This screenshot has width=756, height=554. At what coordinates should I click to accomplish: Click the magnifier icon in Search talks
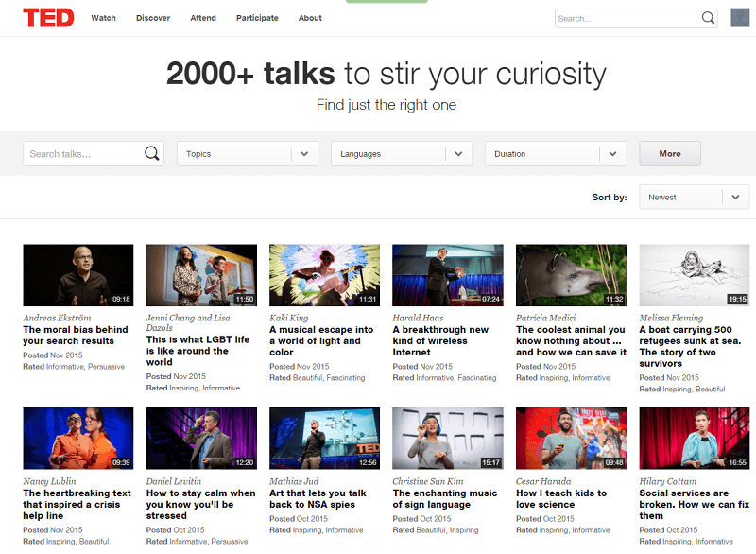coord(151,153)
